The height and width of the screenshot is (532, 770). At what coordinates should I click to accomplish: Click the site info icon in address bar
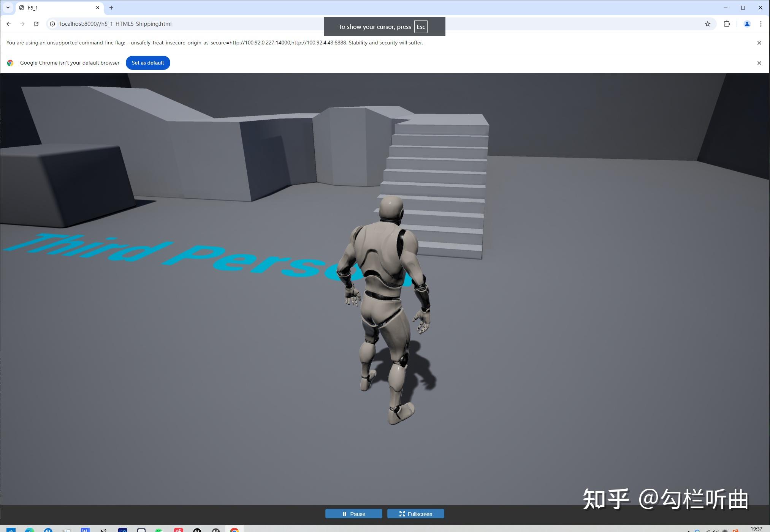tap(52, 24)
